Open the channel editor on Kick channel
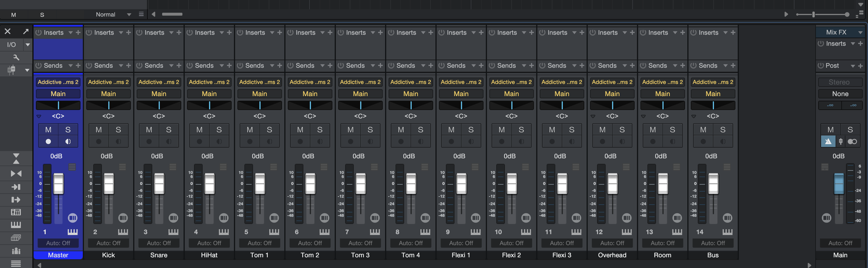Viewport: 868px width, 268px height. tap(123, 218)
